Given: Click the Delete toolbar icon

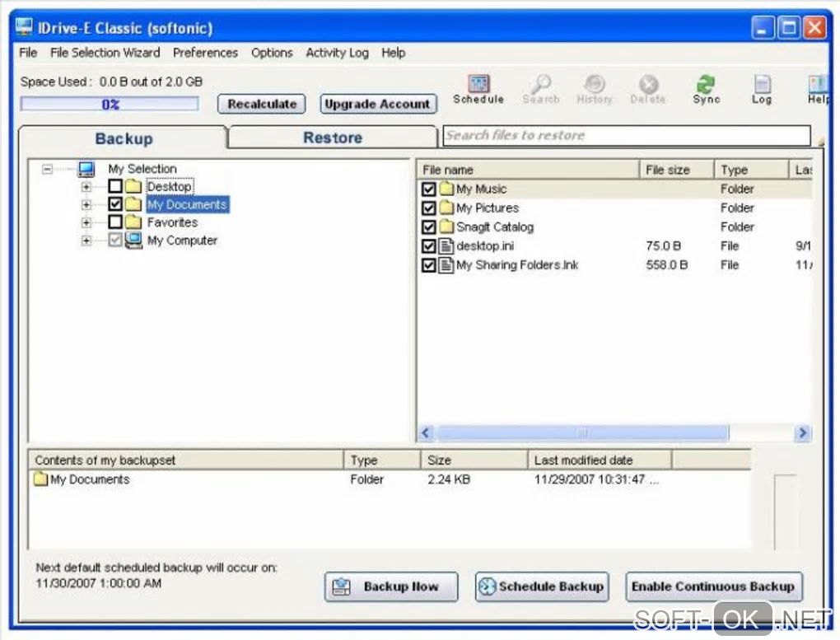Looking at the screenshot, I should tap(648, 90).
